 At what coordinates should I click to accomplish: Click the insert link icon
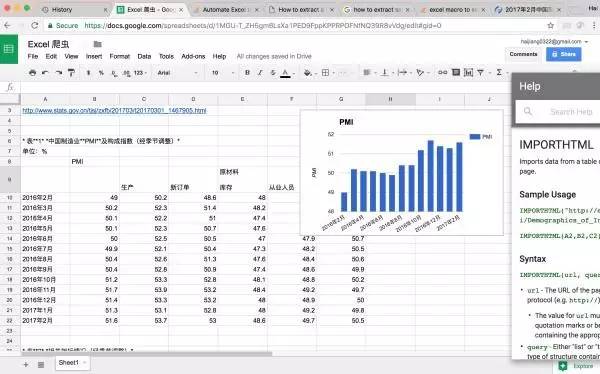click(442, 72)
